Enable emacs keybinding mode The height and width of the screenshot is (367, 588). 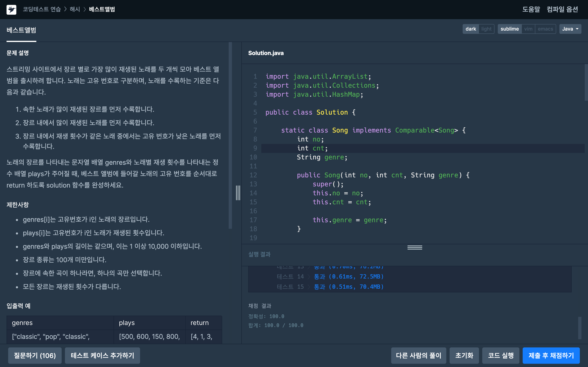point(545,29)
